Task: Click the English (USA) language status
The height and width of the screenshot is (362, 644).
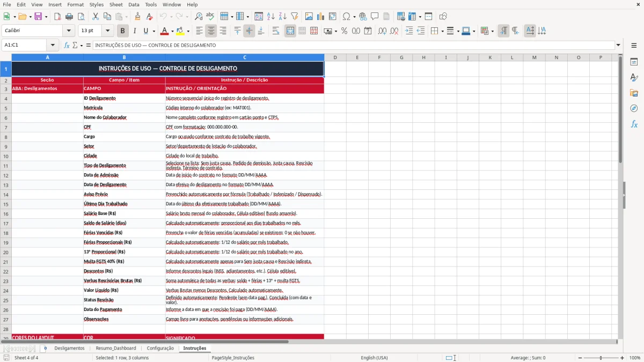Action: 374,358
